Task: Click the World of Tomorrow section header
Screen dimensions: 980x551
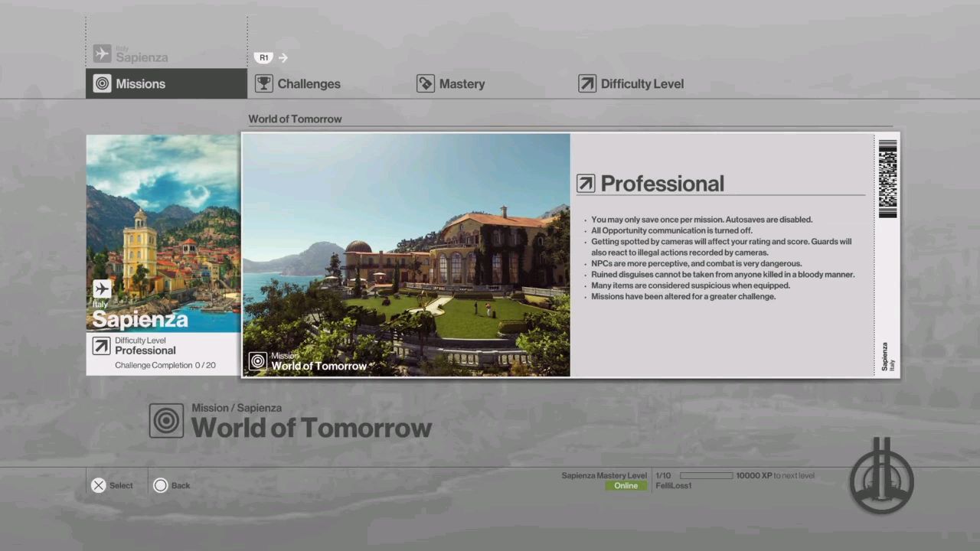Action: [295, 119]
